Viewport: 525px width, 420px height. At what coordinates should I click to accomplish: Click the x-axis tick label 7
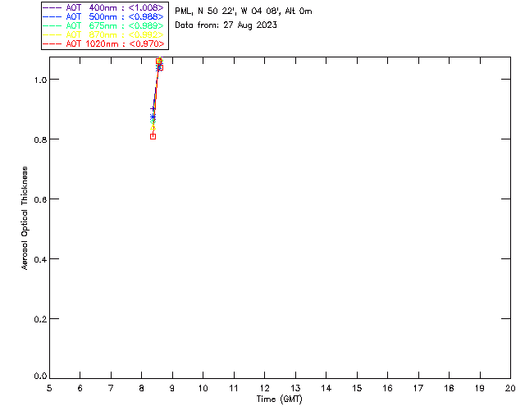pyautogui.click(x=111, y=388)
